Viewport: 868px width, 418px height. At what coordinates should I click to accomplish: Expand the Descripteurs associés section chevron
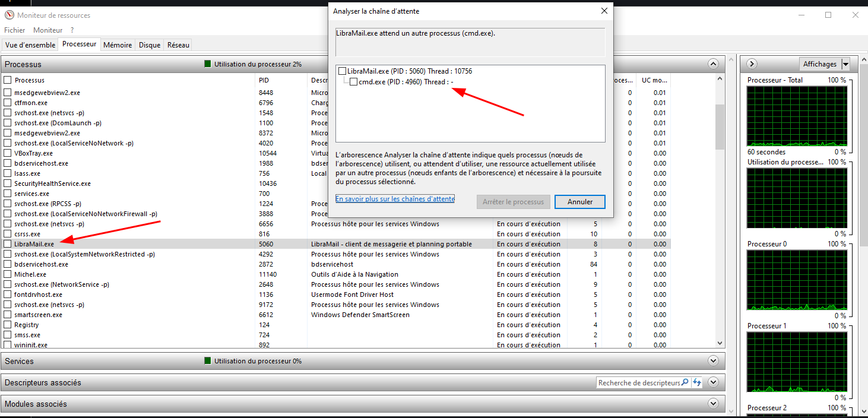[x=713, y=382]
